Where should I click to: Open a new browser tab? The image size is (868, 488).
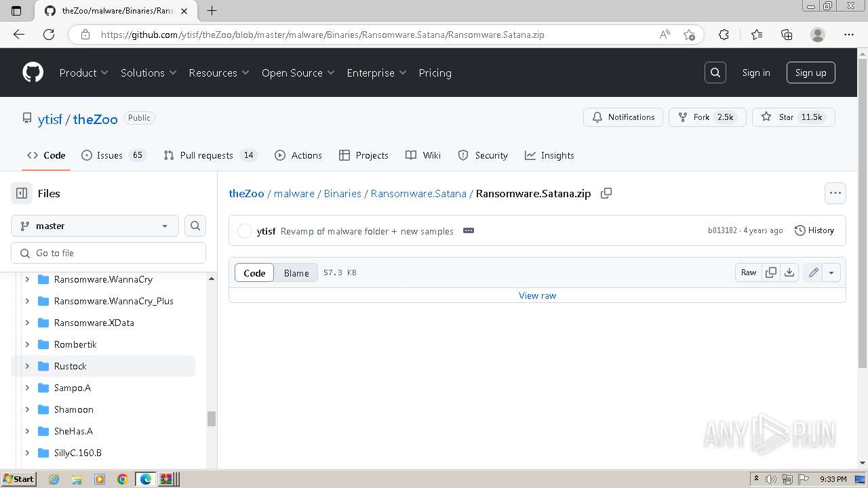click(212, 10)
